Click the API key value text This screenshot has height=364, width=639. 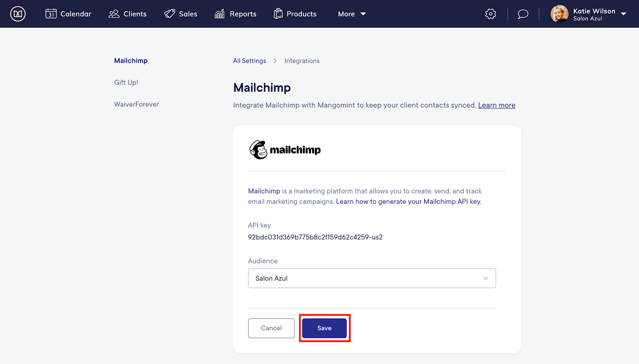pyautogui.click(x=315, y=237)
